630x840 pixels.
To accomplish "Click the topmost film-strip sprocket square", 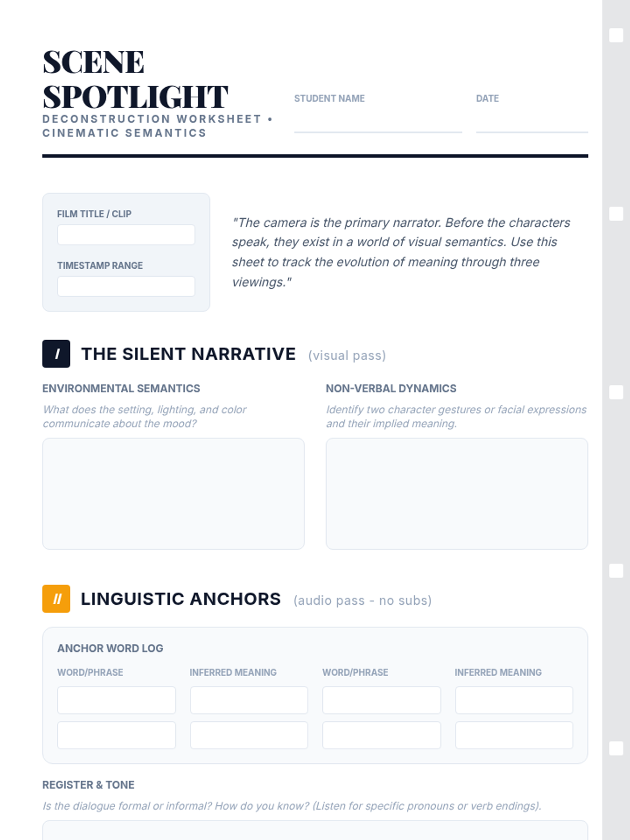I will coord(616,35).
